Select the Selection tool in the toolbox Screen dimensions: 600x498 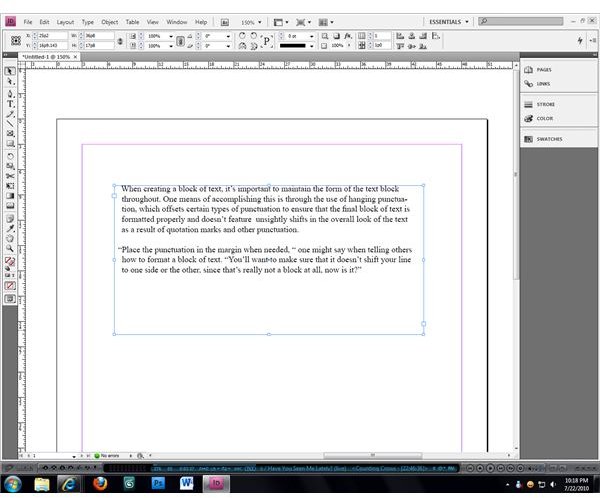tap(10, 71)
